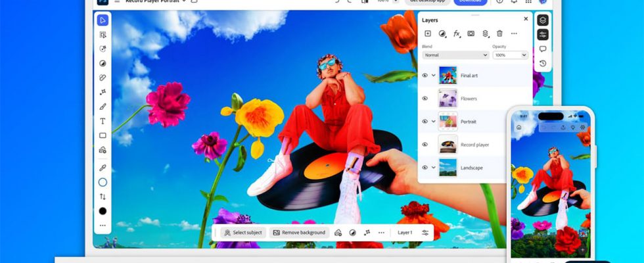The width and height of the screenshot is (644, 263).
Task: Select the Generative Fill tool with sparkle
Action: click(x=103, y=49)
